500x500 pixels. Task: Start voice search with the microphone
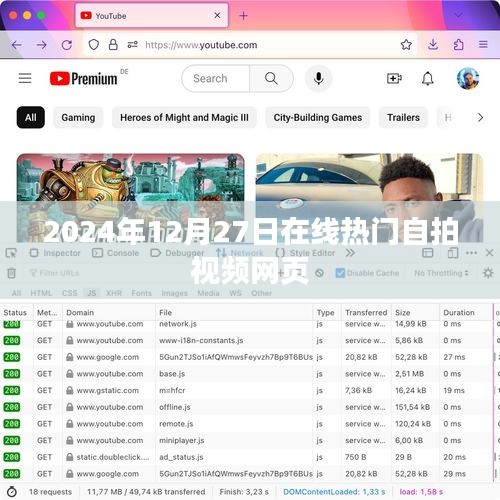tap(319, 79)
